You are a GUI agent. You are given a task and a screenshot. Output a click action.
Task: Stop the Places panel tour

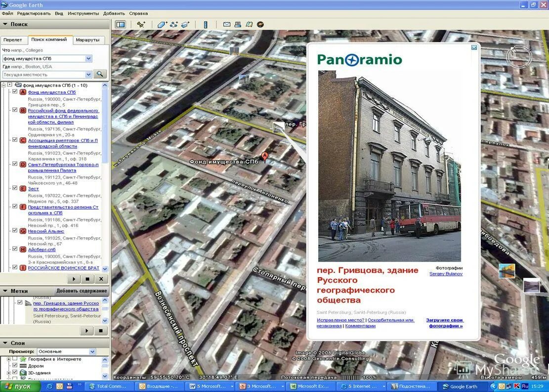tap(100, 330)
